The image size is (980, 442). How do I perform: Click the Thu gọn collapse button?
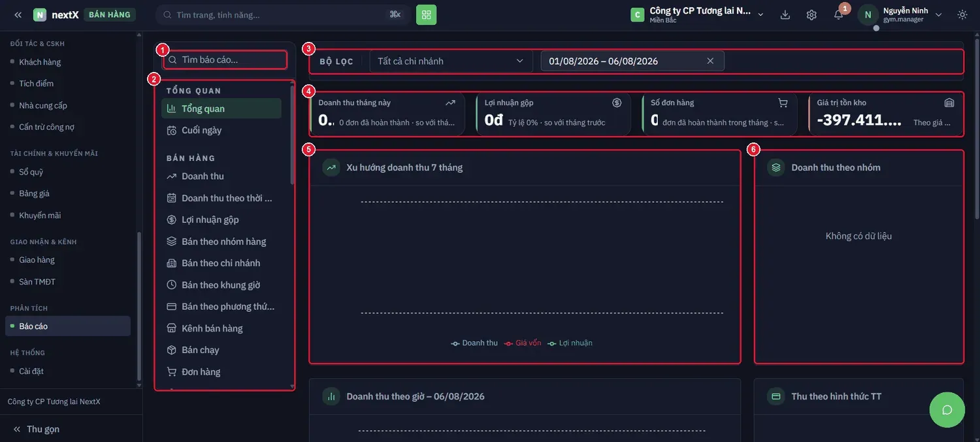[37, 429]
